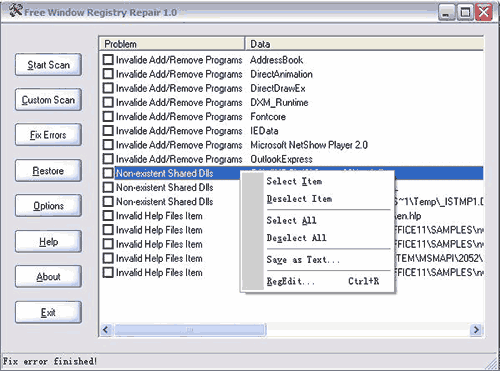Enable the IEData row checkbox
Viewport: 500px width, 371px height.
pyautogui.click(x=108, y=130)
